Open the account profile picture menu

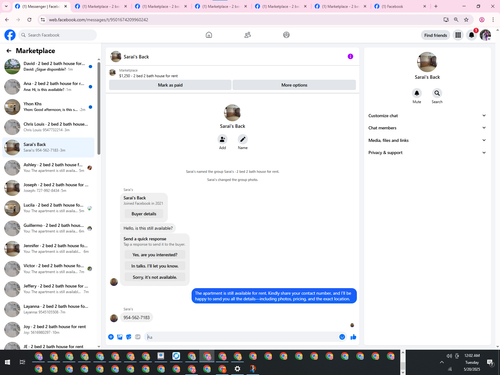(485, 35)
